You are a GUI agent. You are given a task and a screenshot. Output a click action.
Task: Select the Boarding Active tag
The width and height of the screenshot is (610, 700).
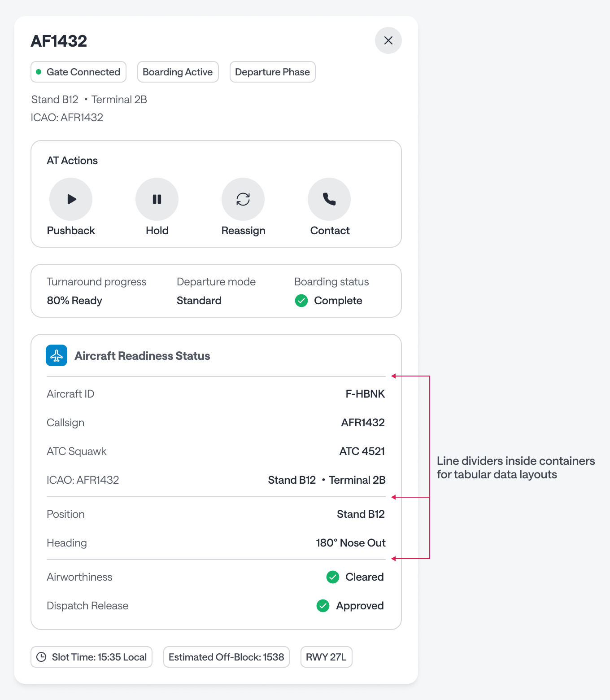coord(178,72)
